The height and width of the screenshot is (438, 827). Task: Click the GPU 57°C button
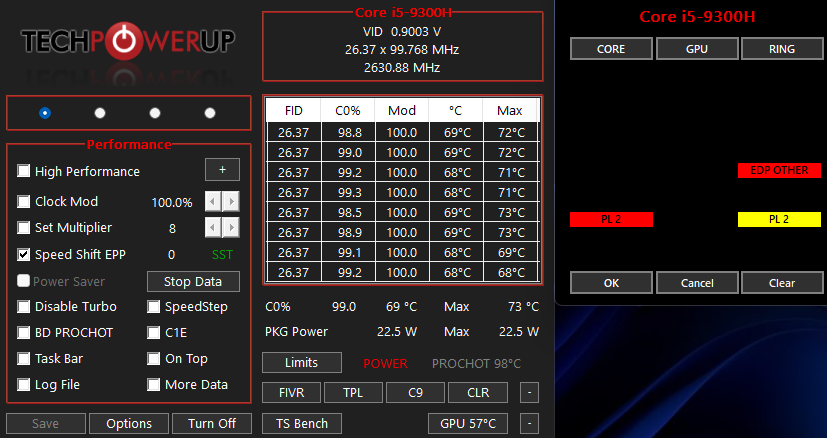point(468,423)
